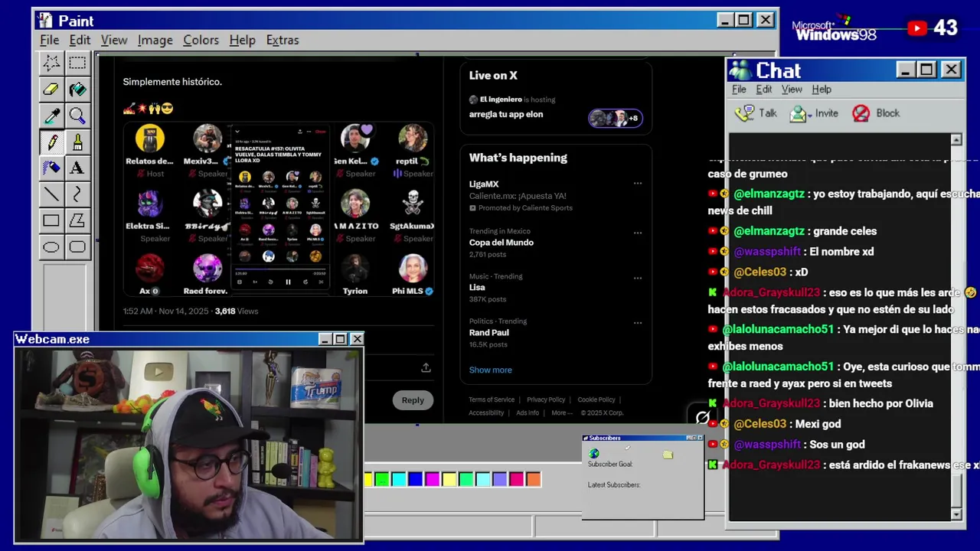Click the Chat scrollbar up arrow
Image resolution: width=980 pixels, height=551 pixels.
955,140
